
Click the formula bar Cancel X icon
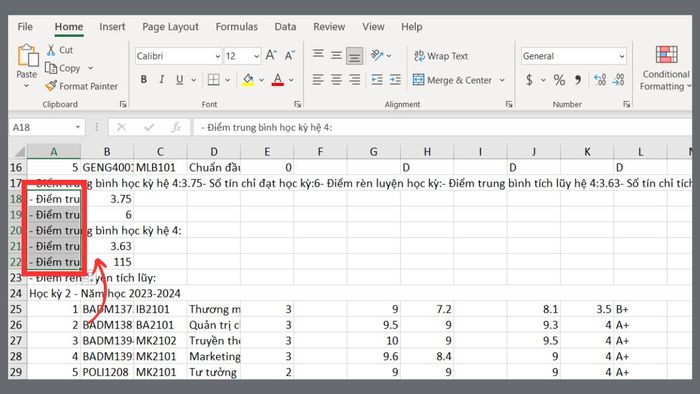pyautogui.click(x=121, y=128)
